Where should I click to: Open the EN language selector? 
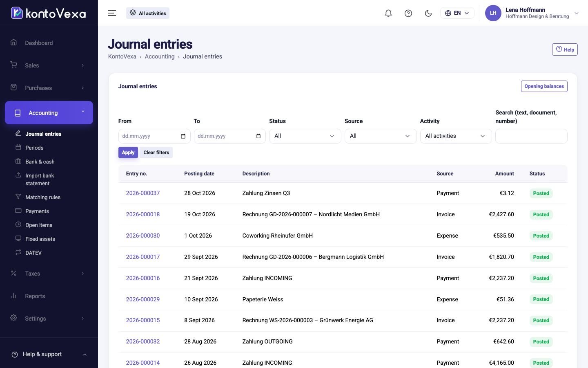457,13
